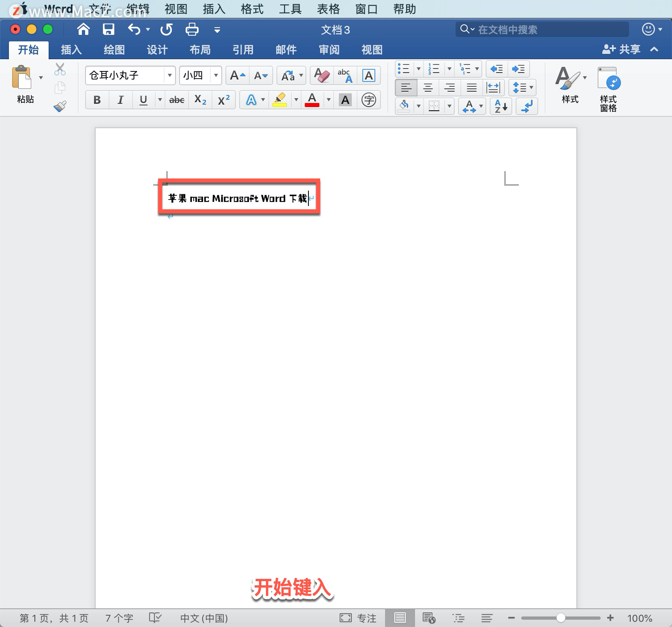672x627 pixels.
Task: Open the Format (格式) menu in menu bar
Action: [252, 9]
